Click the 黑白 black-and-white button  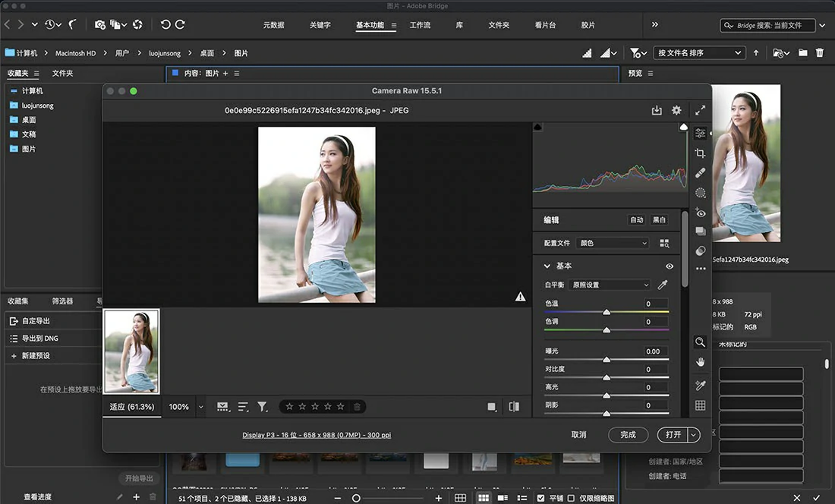659,220
